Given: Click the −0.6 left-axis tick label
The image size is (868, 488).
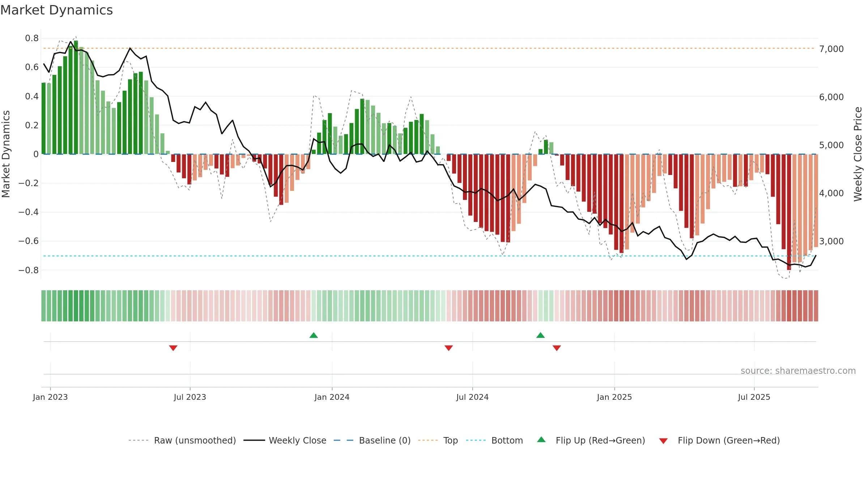Looking at the screenshot, I should point(29,241).
